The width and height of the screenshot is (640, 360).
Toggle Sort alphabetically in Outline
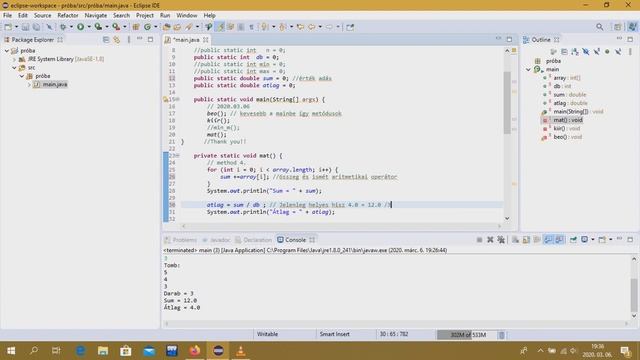click(x=575, y=51)
